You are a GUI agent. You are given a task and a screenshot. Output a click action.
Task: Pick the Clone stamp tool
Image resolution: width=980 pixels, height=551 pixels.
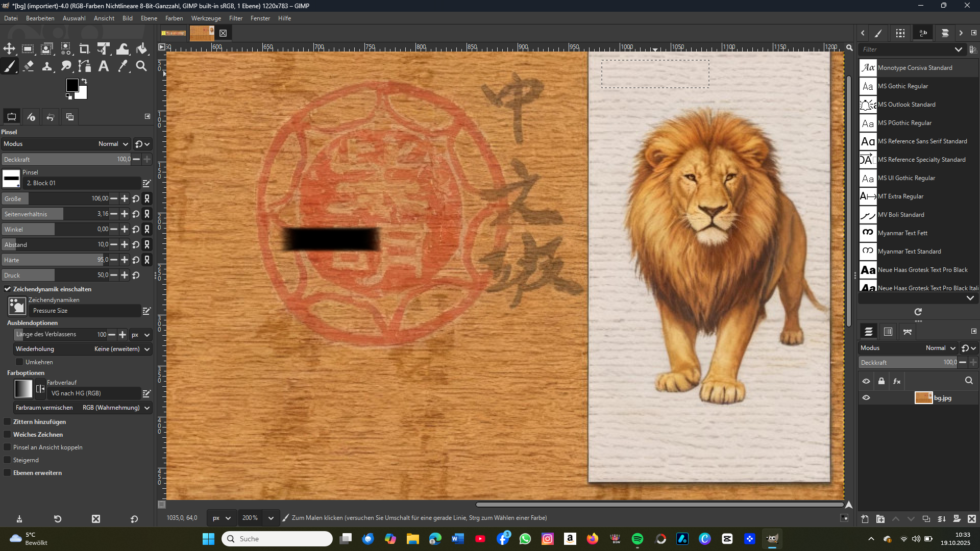47,66
